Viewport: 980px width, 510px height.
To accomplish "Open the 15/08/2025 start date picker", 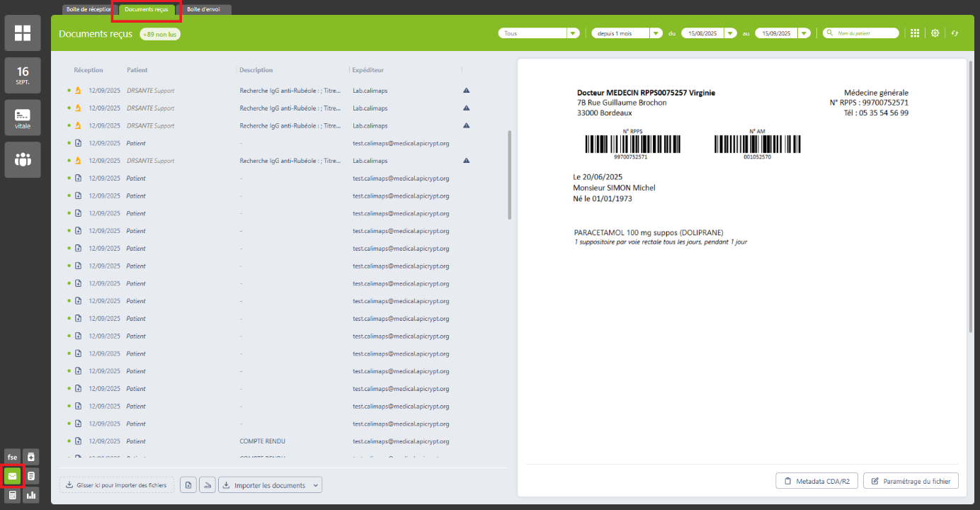I will coord(729,33).
